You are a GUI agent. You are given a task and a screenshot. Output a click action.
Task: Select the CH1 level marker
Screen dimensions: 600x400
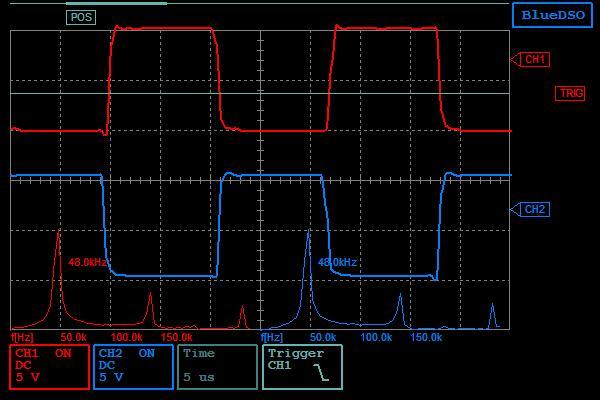[x=530, y=59]
